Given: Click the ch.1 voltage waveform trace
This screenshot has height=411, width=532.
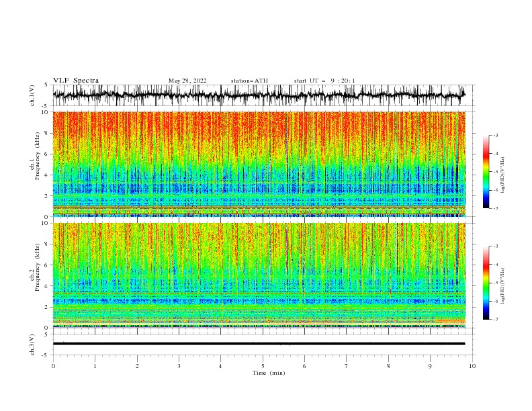Looking at the screenshot, I should click(x=259, y=95).
